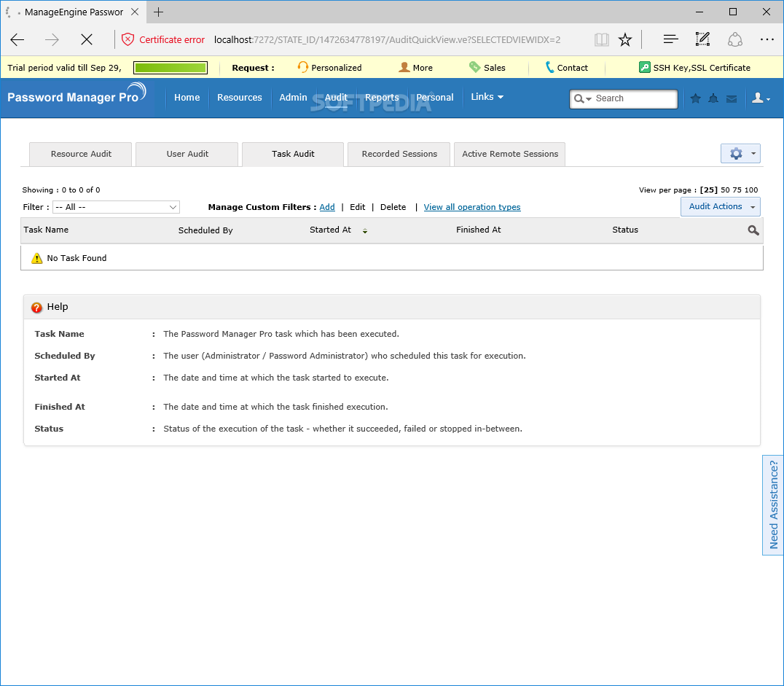
Task: Open browser share icon
Action: pos(735,39)
